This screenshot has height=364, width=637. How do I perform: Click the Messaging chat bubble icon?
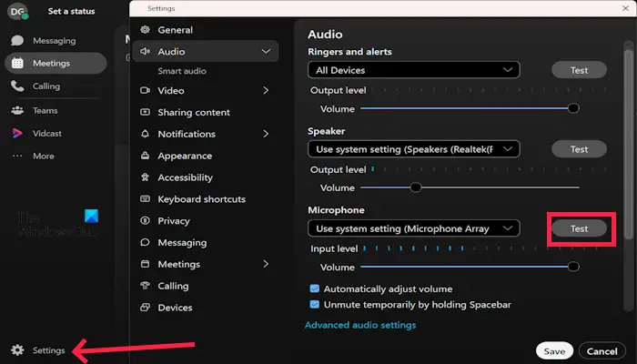coord(17,40)
